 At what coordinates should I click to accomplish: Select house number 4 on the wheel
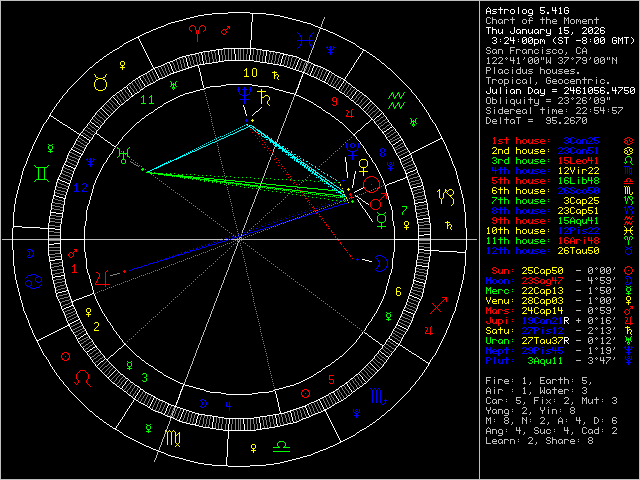[x=228, y=406]
